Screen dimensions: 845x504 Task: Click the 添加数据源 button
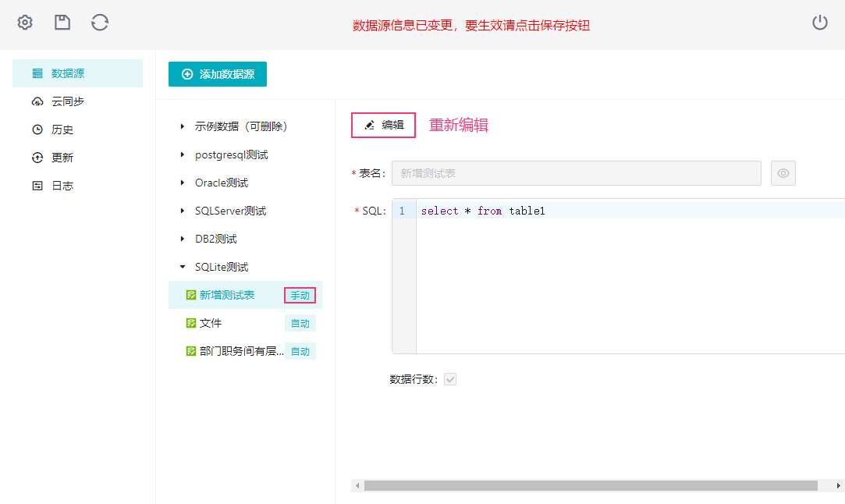[x=217, y=74]
